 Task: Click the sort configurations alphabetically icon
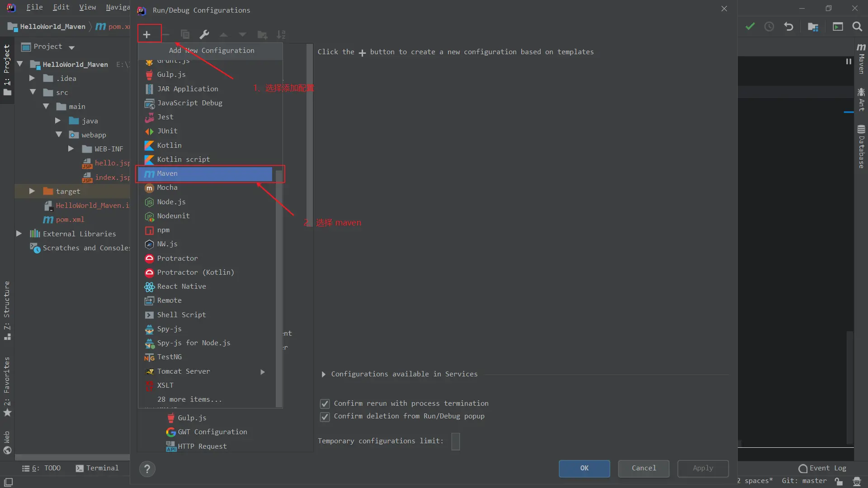point(281,34)
